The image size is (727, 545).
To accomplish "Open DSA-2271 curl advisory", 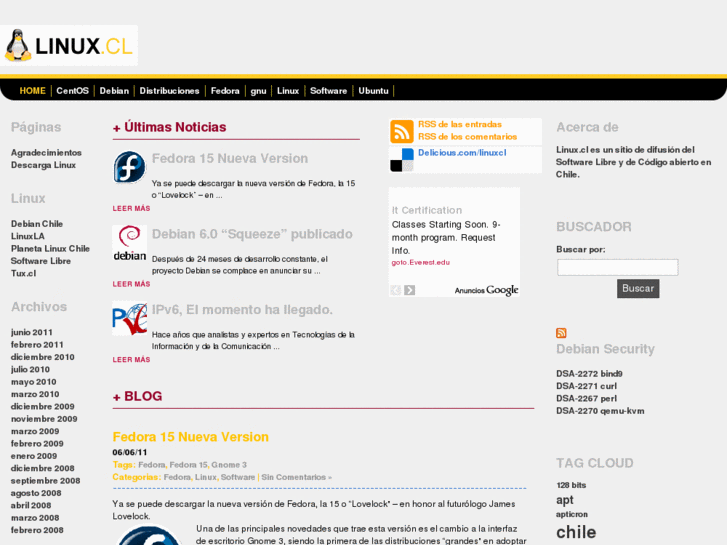I will click(587, 386).
